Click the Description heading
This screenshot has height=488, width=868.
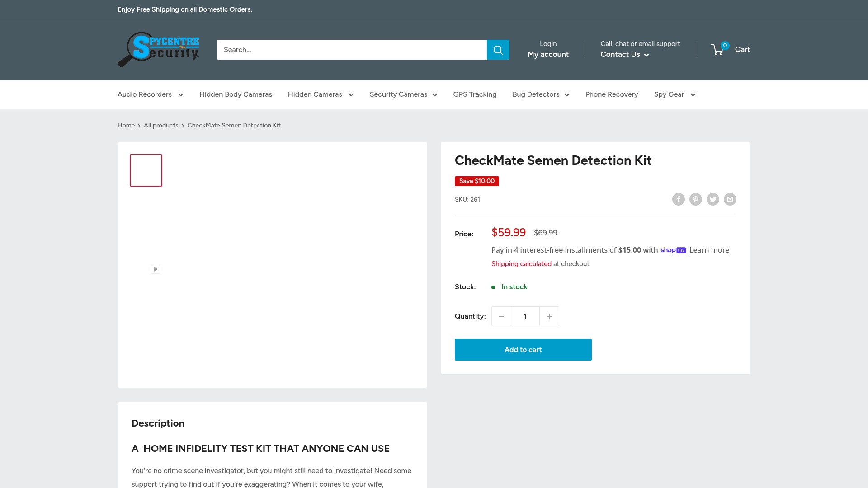click(x=158, y=423)
